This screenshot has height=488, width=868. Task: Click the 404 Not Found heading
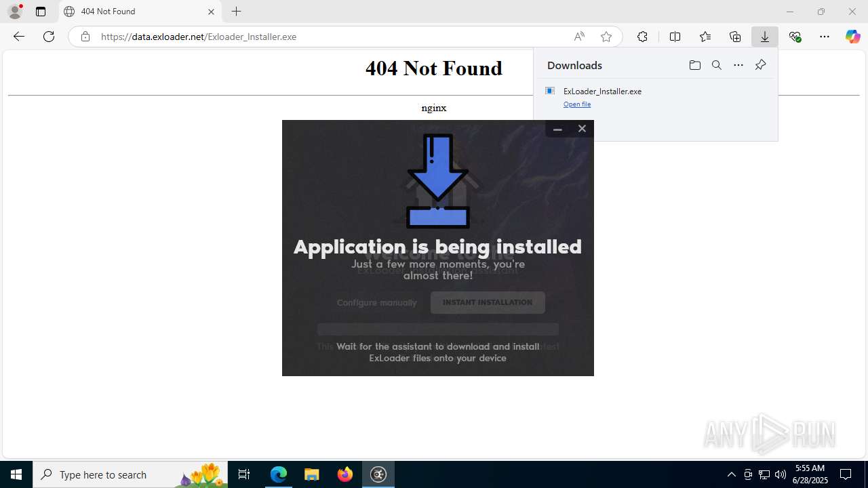coord(434,68)
